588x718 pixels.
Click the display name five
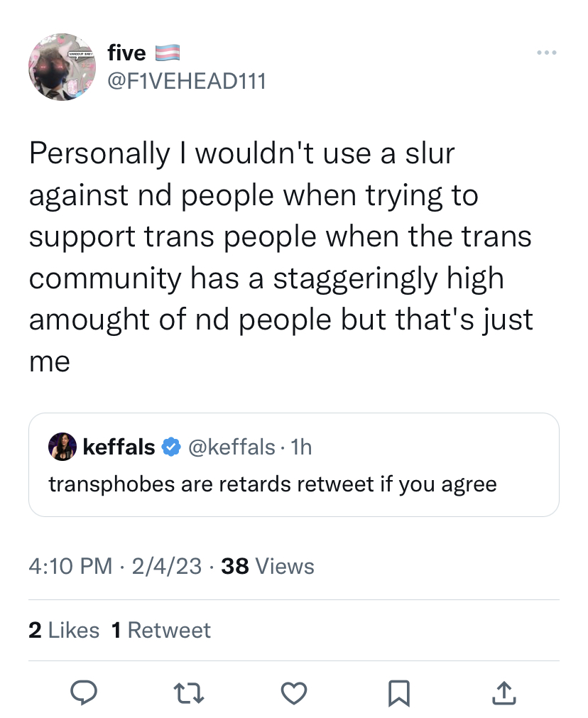127,53
